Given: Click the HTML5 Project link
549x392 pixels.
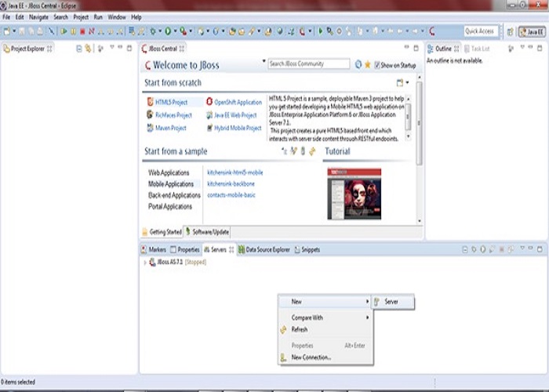Looking at the screenshot, I should pyautogui.click(x=171, y=102).
